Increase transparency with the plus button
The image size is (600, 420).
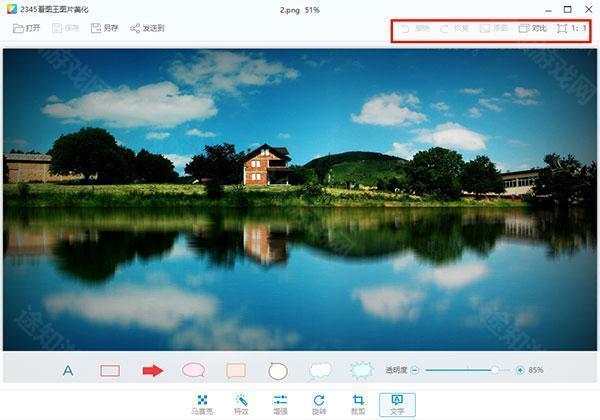pos(520,370)
